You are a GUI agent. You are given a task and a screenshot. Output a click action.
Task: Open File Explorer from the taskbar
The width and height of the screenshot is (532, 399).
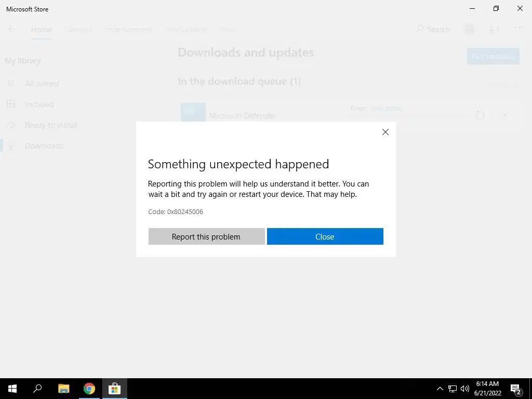pyautogui.click(x=63, y=389)
